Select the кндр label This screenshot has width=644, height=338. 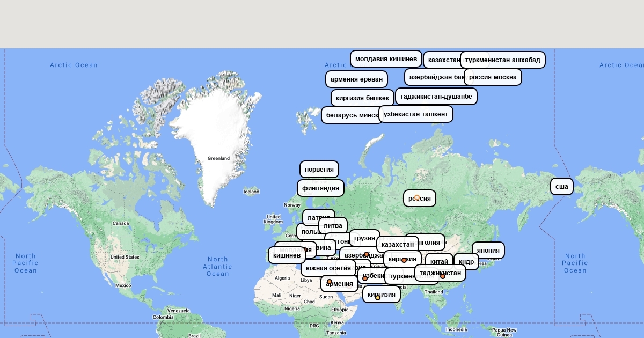pyautogui.click(x=466, y=261)
